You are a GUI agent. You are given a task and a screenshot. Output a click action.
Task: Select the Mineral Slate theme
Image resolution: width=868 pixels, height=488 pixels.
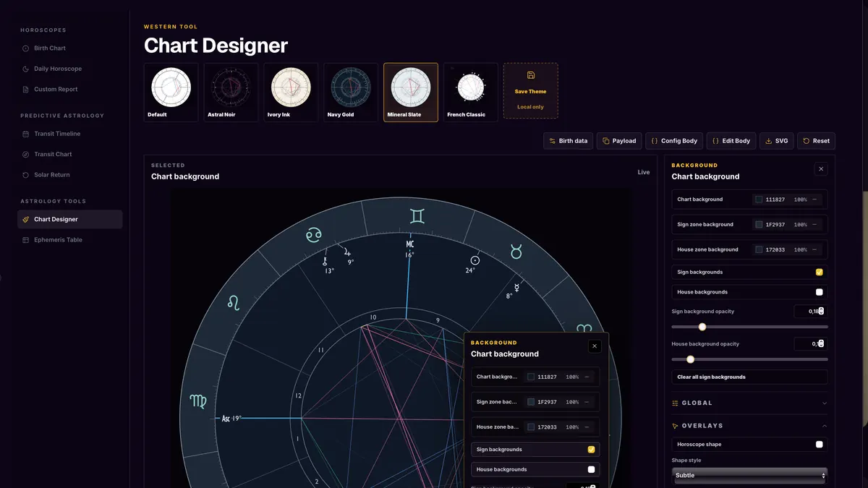coord(411,93)
